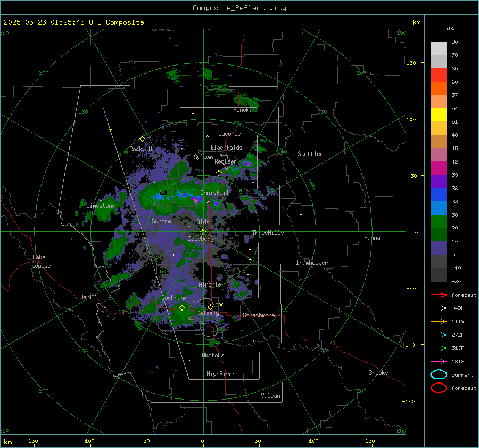Click the Okotoks city label
Viewport: 479px width, 448px height.
213,355
